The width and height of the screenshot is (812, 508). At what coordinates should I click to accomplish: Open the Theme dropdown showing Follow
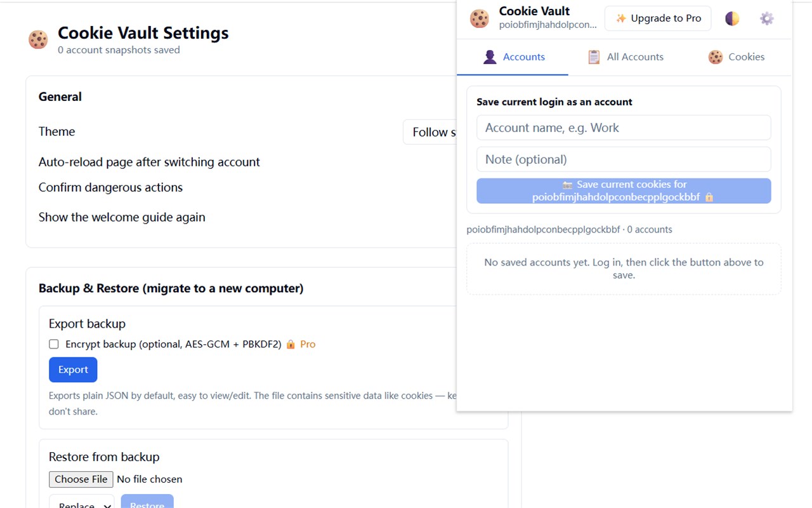click(430, 132)
